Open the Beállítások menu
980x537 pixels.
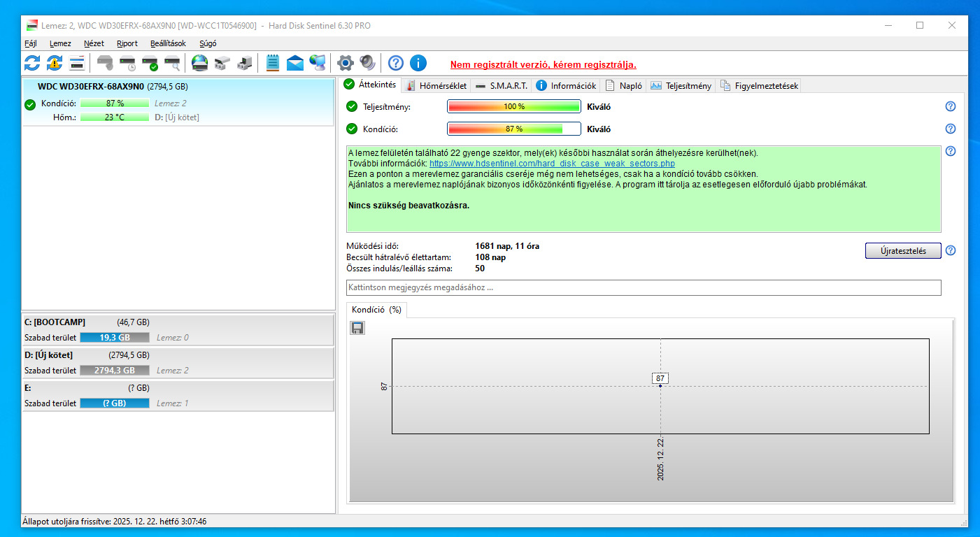click(x=168, y=43)
